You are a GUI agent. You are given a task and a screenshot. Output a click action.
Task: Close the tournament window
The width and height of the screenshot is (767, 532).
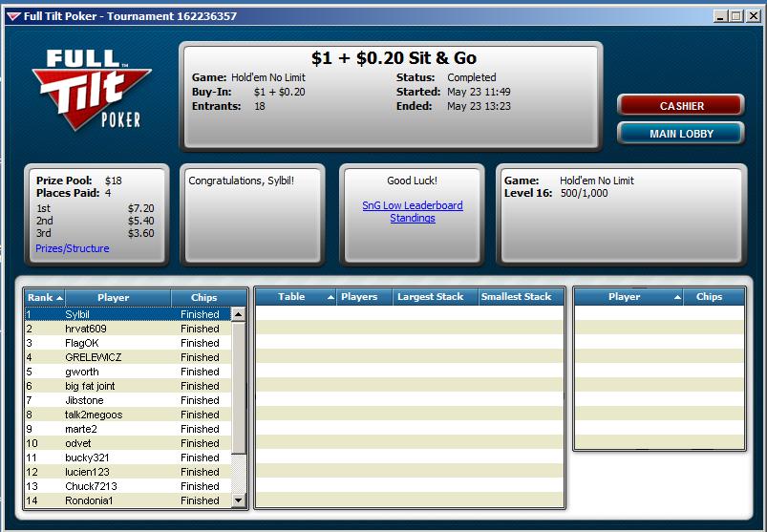tap(754, 16)
